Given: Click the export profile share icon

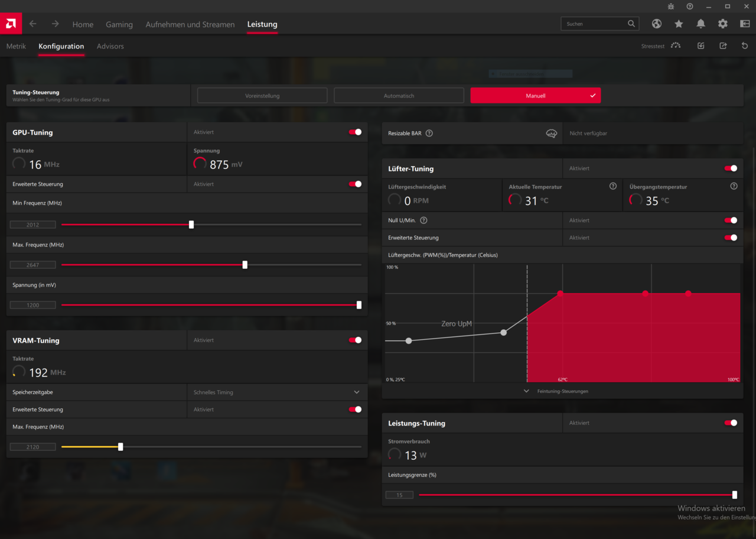Looking at the screenshot, I should [723, 46].
